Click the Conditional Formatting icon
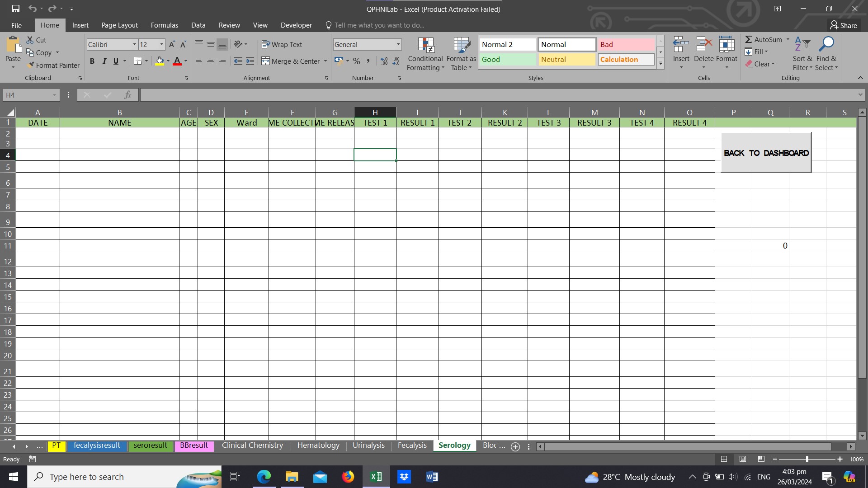This screenshot has height=488, width=868. 425,45
